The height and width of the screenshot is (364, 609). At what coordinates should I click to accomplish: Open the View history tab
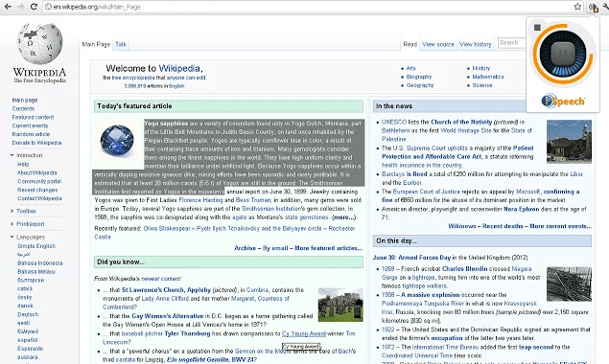coord(475,44)
